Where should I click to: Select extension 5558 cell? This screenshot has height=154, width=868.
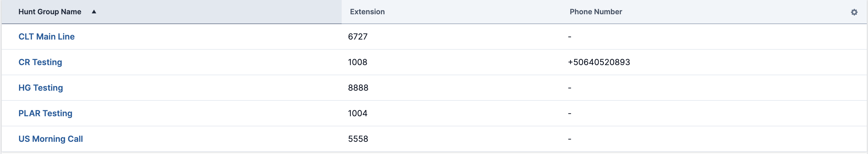point(358,139)
